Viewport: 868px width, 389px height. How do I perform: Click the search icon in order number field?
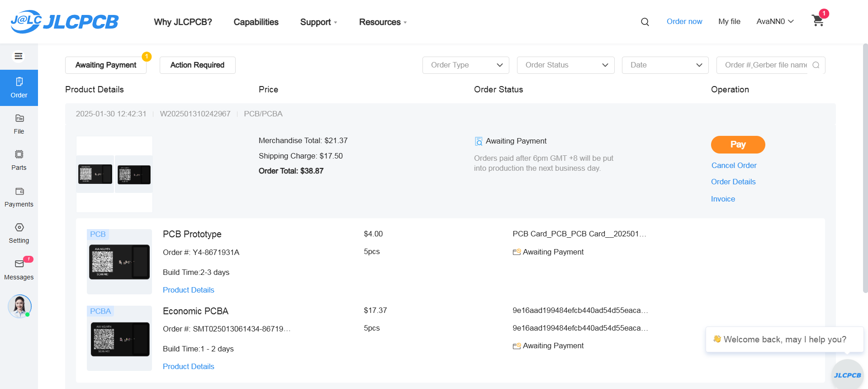pyautogui.click(x=816, y=65)
